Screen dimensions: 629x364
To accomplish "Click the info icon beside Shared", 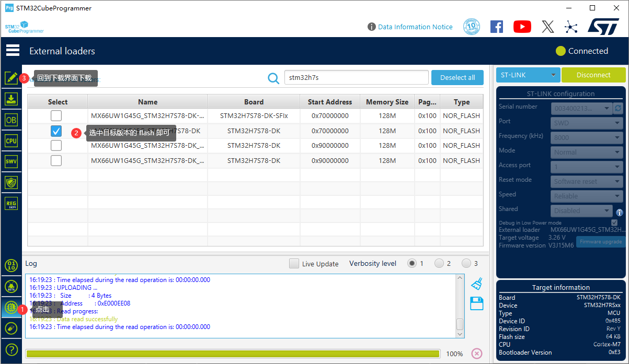I will [620, 212].
